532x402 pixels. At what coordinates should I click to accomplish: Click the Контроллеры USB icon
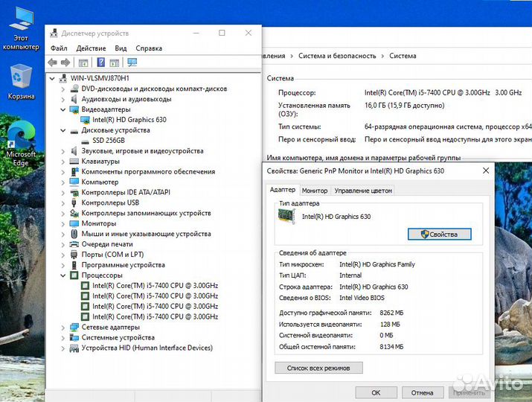pos(74,202)
